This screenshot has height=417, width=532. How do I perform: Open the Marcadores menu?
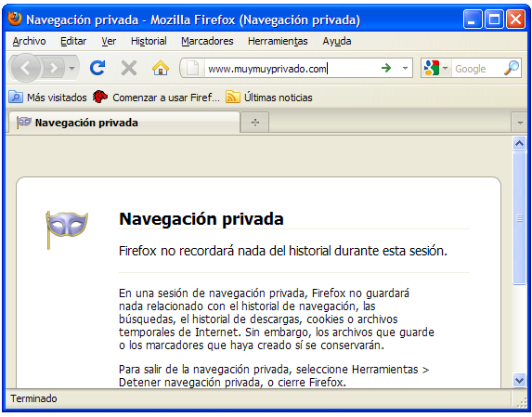coord(207,41)
